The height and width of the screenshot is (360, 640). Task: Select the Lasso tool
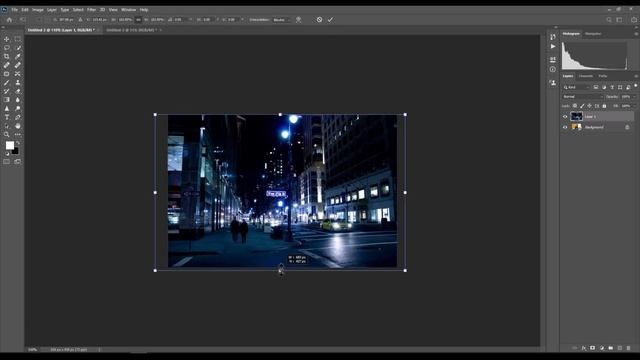[7, 48]
